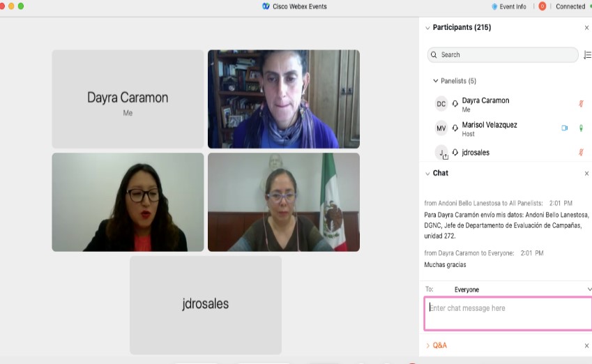Click the green macOS fullscreen button
This screenshot has height=364, width=592.
[21, 6]
